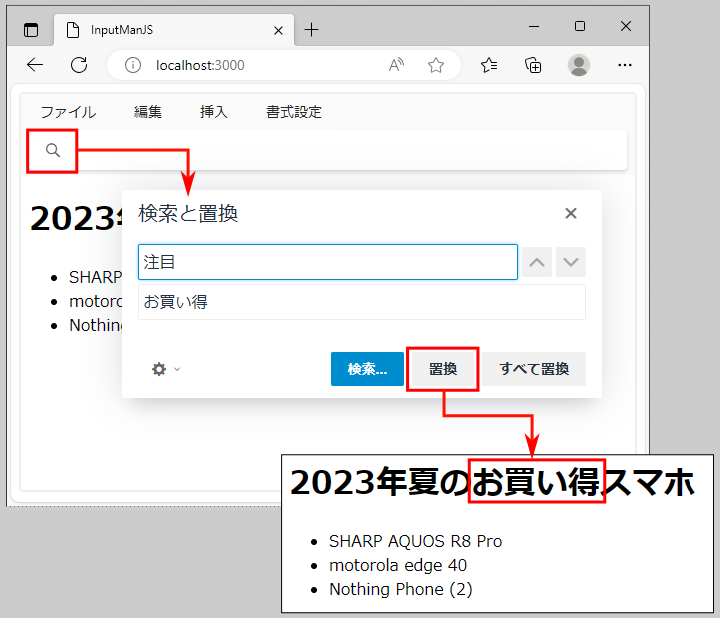Click the 置換 button
This screenshot has height=618, width=720.
[443, 369]
